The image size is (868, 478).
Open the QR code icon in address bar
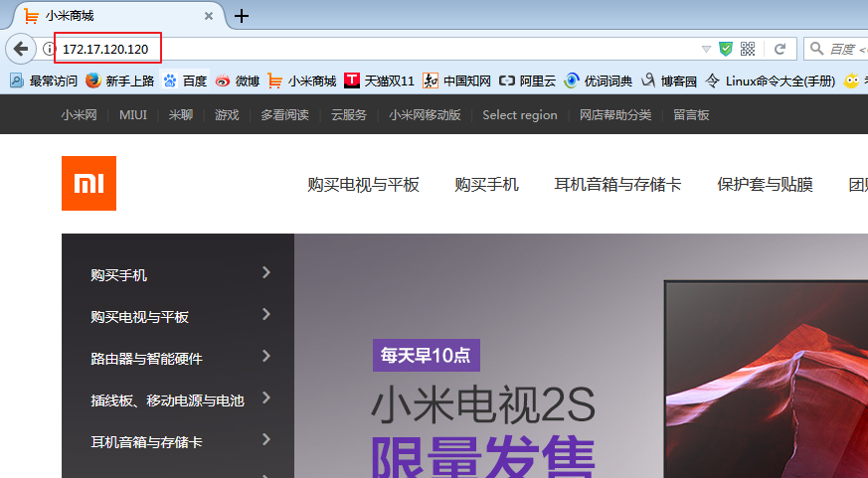point(748,49)
